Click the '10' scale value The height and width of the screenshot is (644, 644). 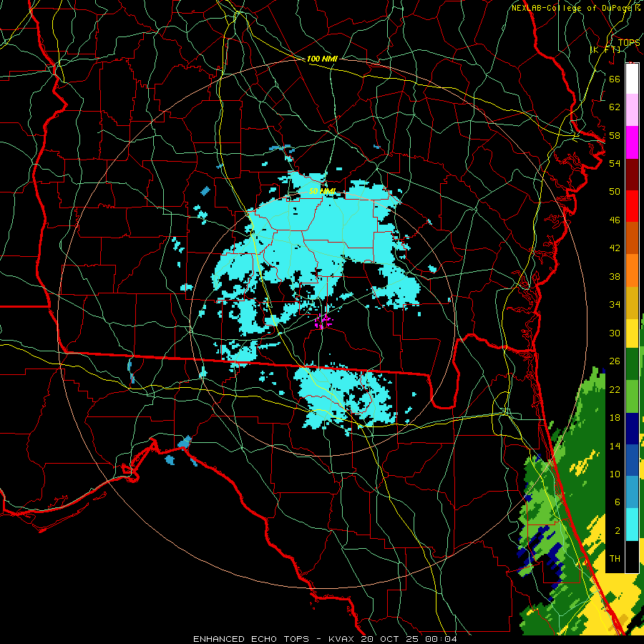pos(615,474)
